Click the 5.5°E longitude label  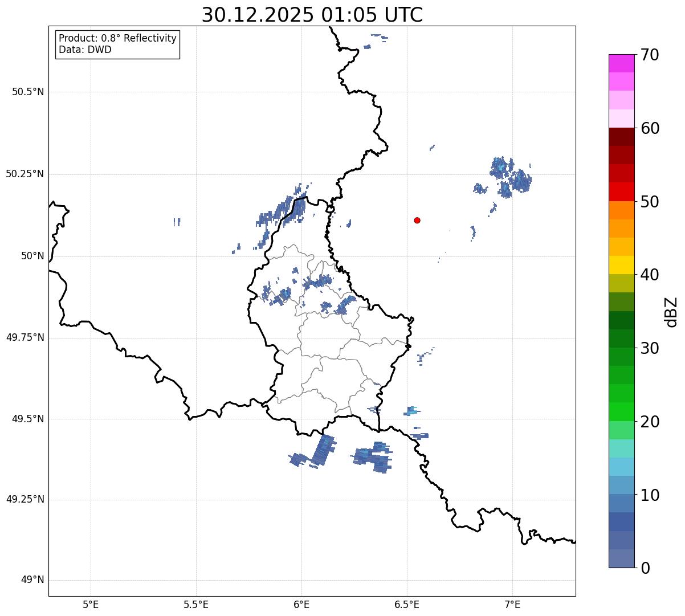click(196, 604)
